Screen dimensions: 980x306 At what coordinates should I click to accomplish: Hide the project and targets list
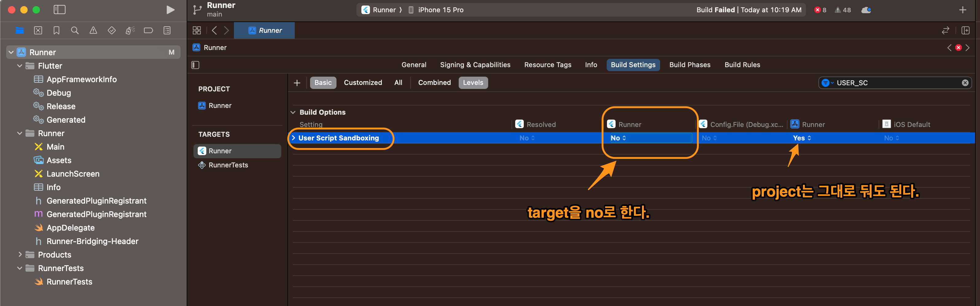(195, 65)
